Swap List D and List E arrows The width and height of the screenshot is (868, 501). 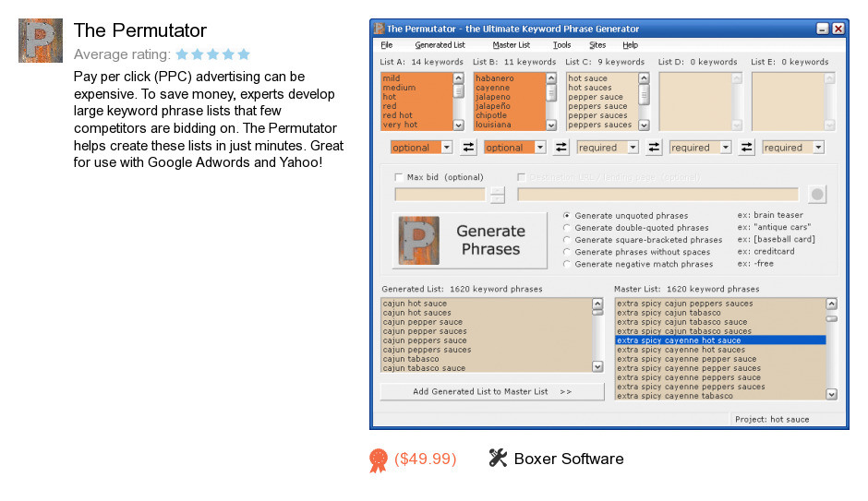(747, 147)
